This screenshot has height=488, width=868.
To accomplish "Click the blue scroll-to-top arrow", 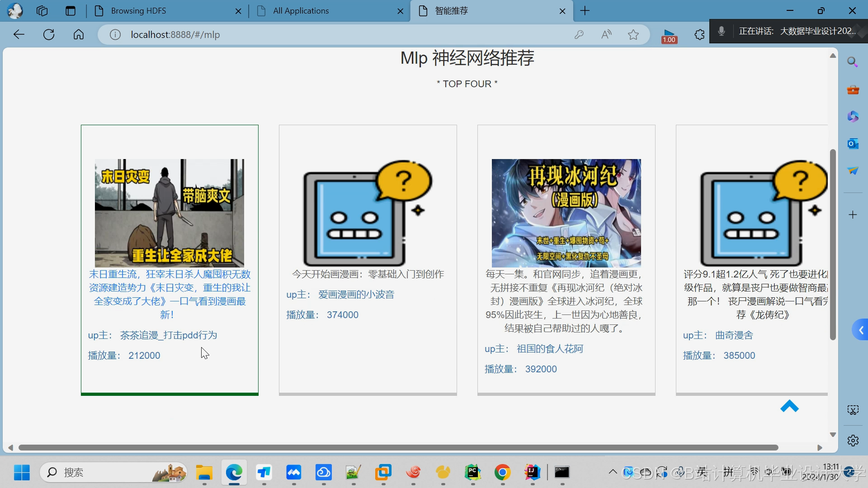I will point(789,406).
